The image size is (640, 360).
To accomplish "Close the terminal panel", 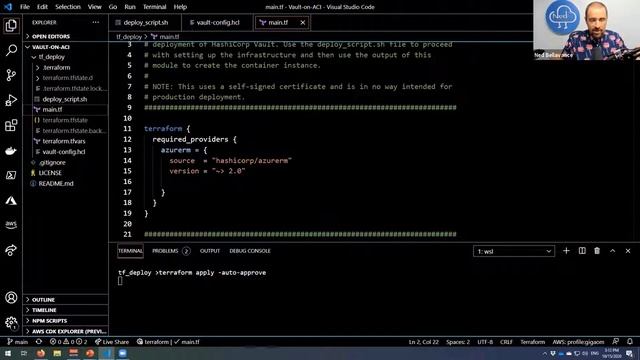I will click(x=628, y=251).
